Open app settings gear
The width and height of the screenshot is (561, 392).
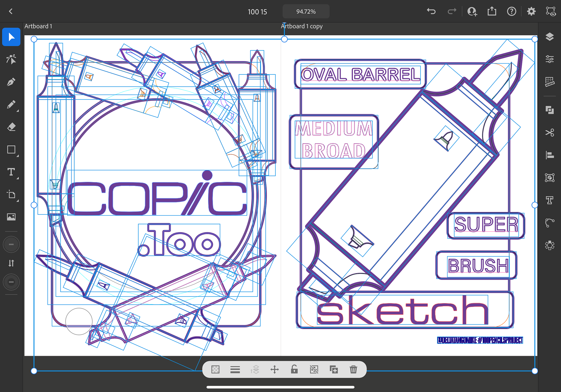[531, 11]
